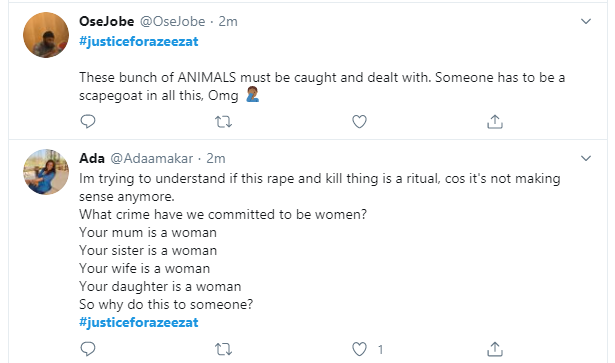View OseJobe's profile picture

click(x=46, y=35)
